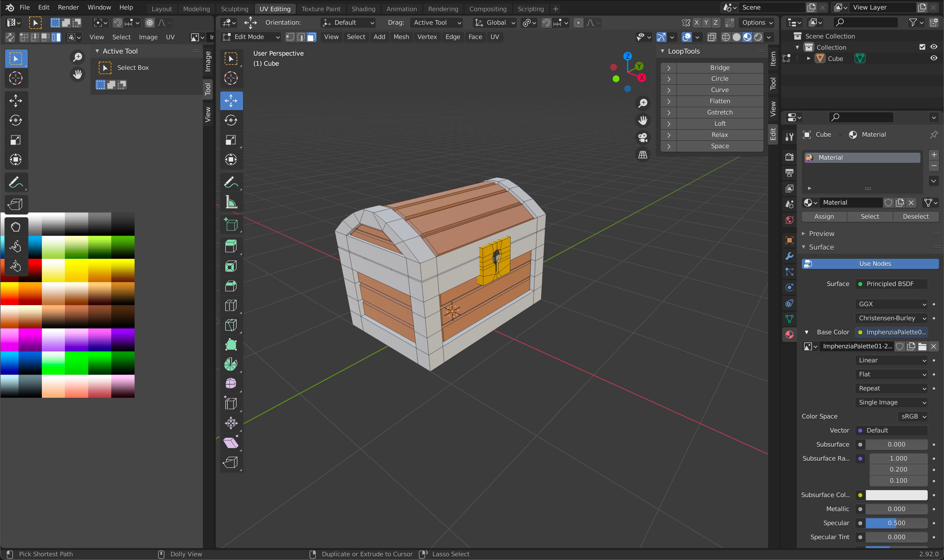The height and width of the screenshot is (560, 944).
Task: Toggle X-ray display
Action: (712, 37)
